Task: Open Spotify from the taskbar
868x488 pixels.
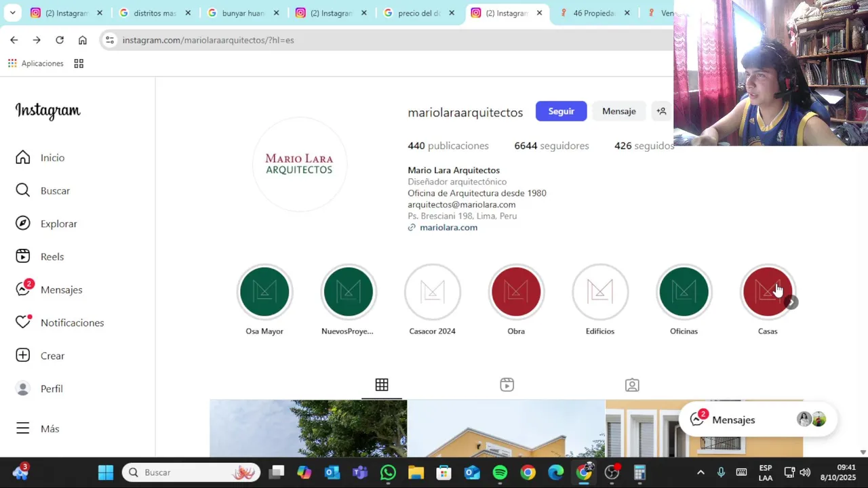Action: [500, 472]
